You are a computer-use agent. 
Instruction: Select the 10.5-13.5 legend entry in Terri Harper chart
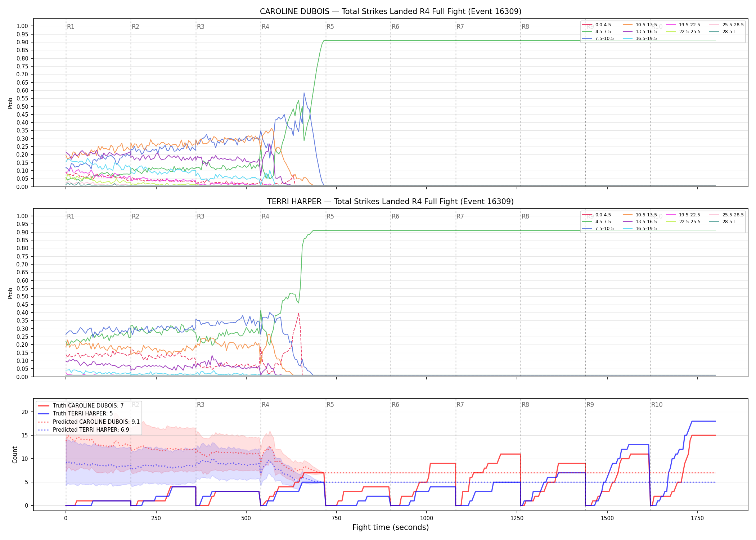pos(640,215)
